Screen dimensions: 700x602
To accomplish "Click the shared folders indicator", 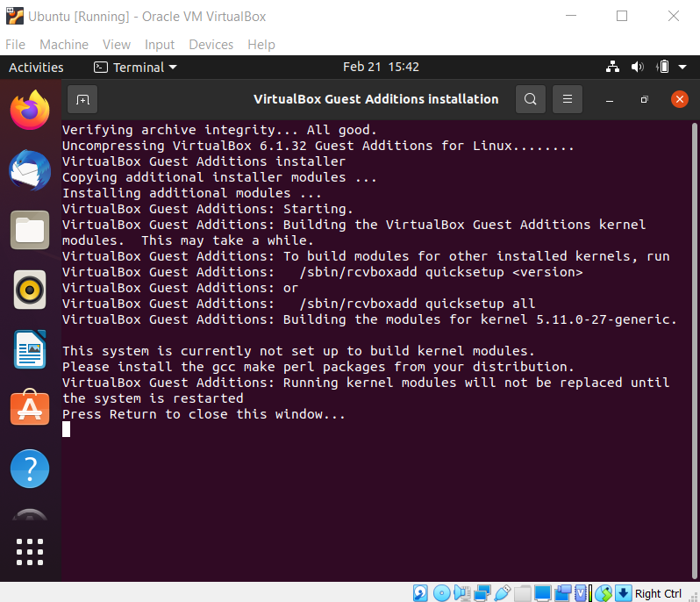I will (x=522, y=593).
